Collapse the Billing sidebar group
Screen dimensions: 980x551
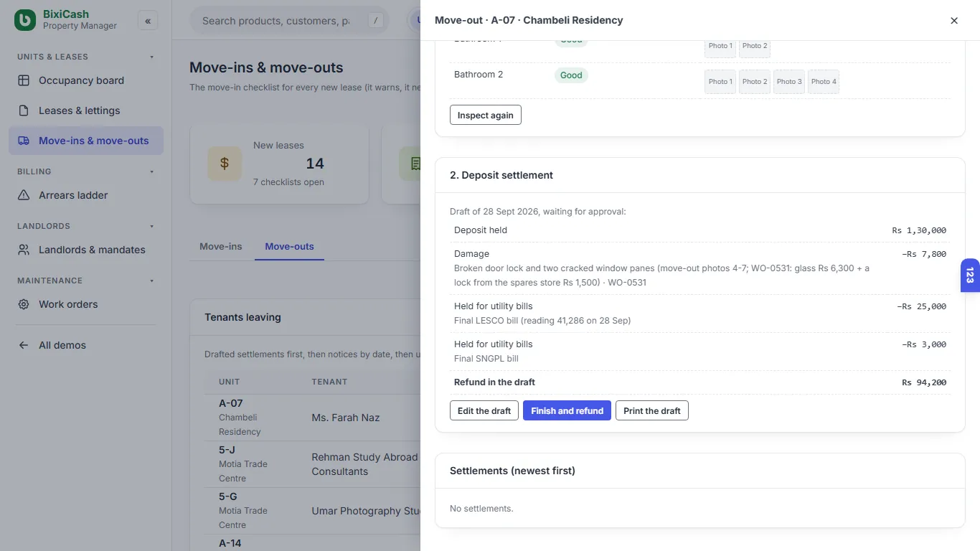151,171
